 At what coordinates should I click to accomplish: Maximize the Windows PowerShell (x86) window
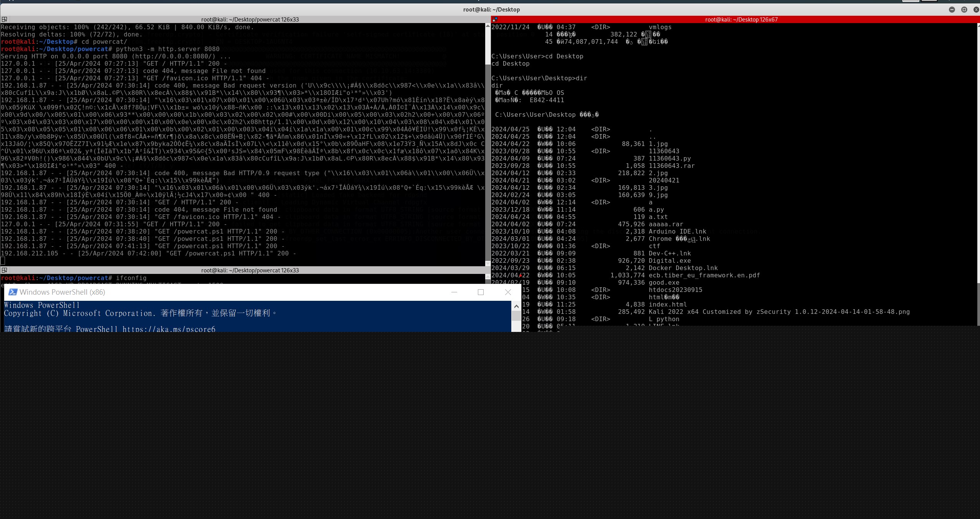481,292
